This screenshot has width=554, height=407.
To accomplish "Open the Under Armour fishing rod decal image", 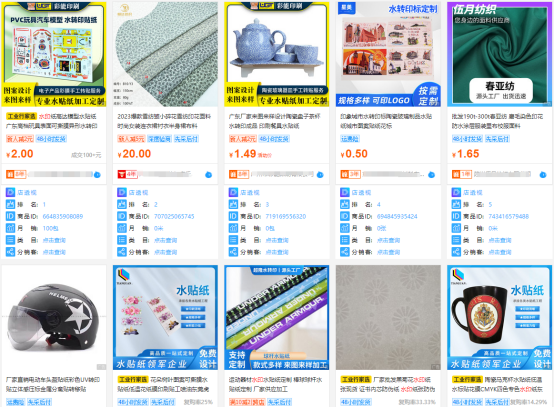I will pyautogui.click(x=277, y=318).
